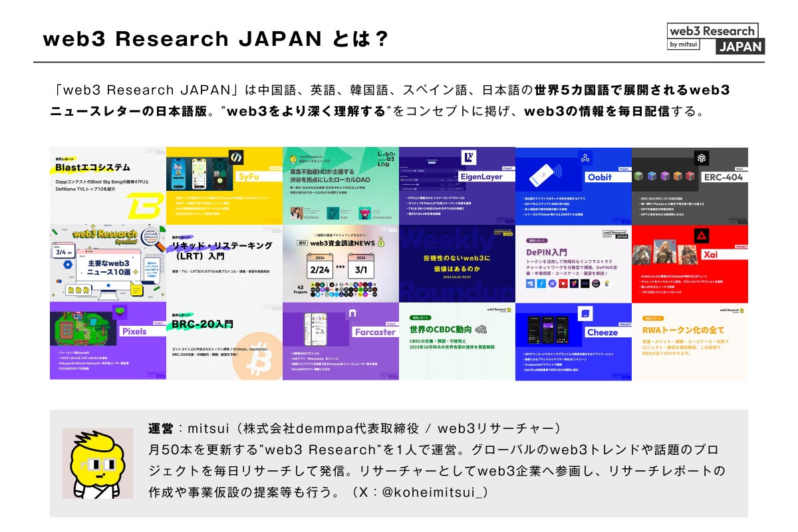Open the Weekly Roundup 投機性のないweb3 thumbnail
798x532 pixels.
point(457,263)
